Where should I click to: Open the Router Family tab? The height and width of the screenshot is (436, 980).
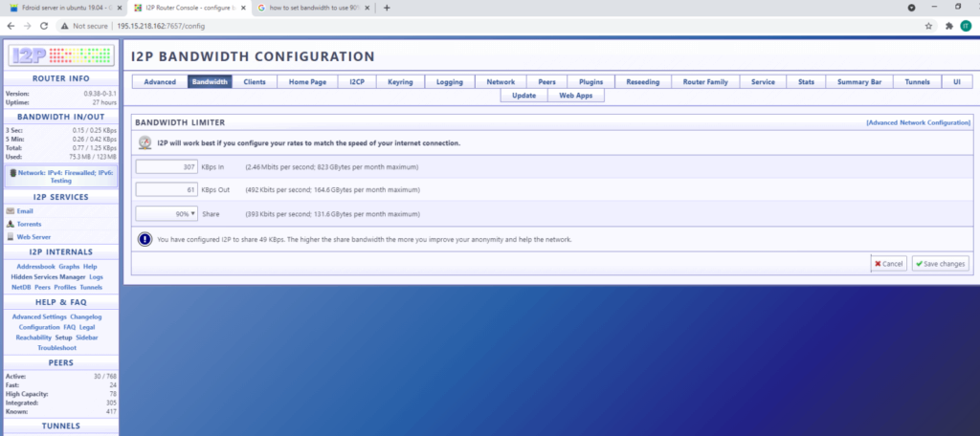tap(705, 82)
